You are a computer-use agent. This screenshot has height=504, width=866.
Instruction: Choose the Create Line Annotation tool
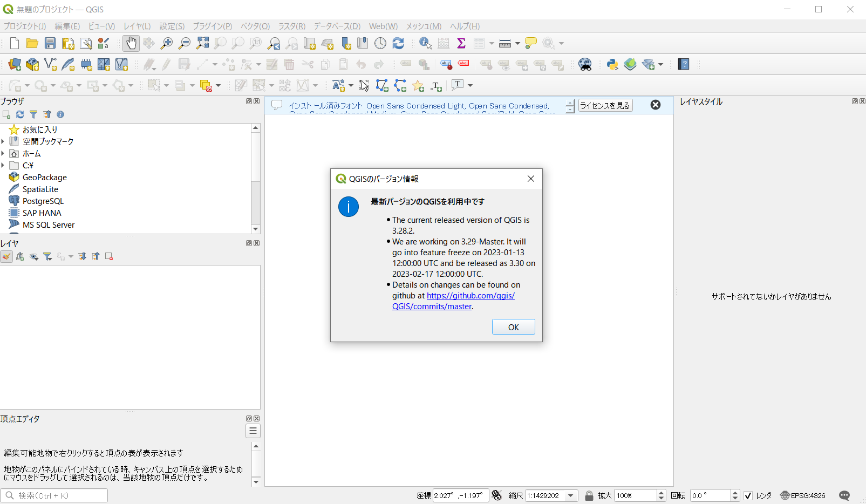point(400,85)
